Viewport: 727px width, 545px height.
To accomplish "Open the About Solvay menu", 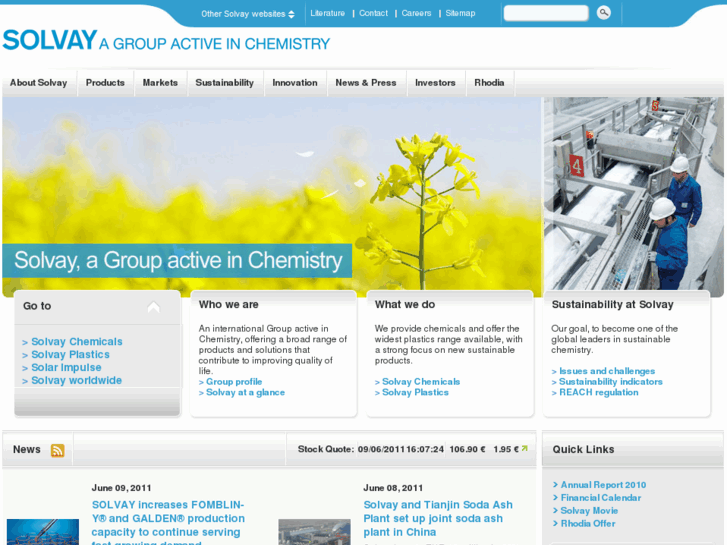I will point(39,83).
